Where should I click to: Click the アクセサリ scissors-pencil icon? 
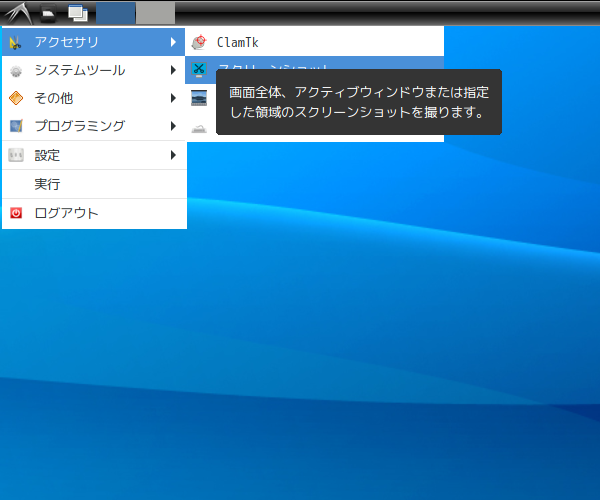pyautogui.click(x=16, y=42)
